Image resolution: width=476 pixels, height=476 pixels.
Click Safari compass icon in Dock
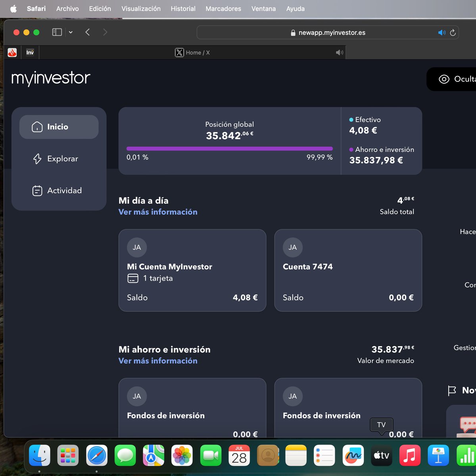[x=97, y=455]
